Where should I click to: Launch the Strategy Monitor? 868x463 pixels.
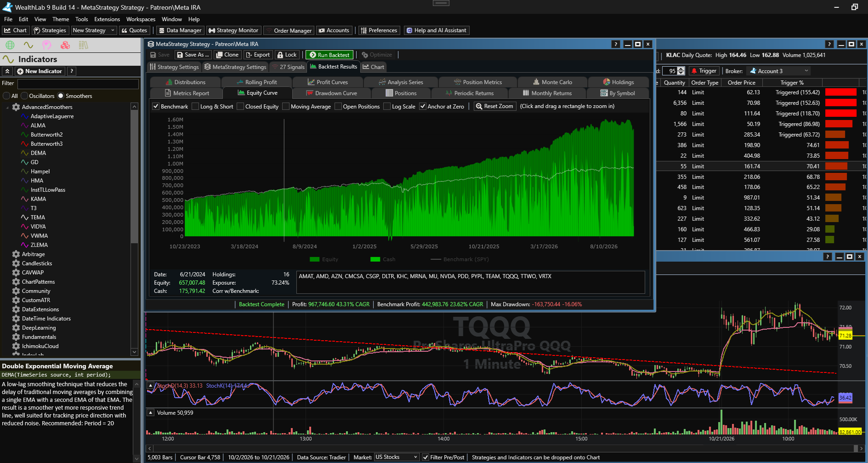(x=234, y=30)
